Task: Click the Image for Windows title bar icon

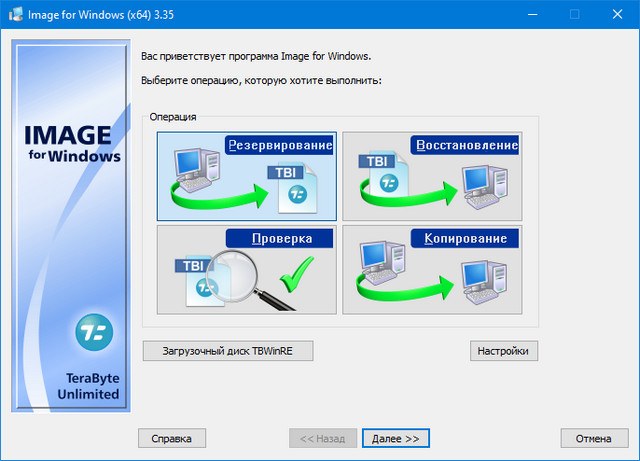Action: point(16,15)
